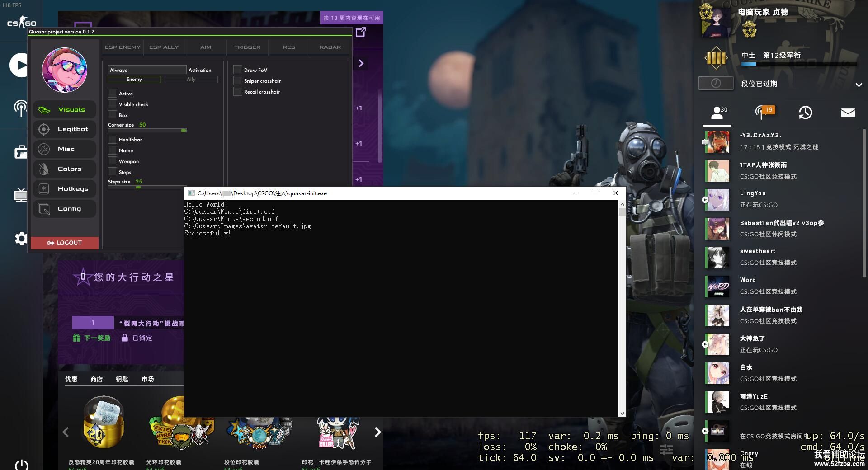
Task: Enable Recoil crosshair checkbox
Action: [238, 91]
